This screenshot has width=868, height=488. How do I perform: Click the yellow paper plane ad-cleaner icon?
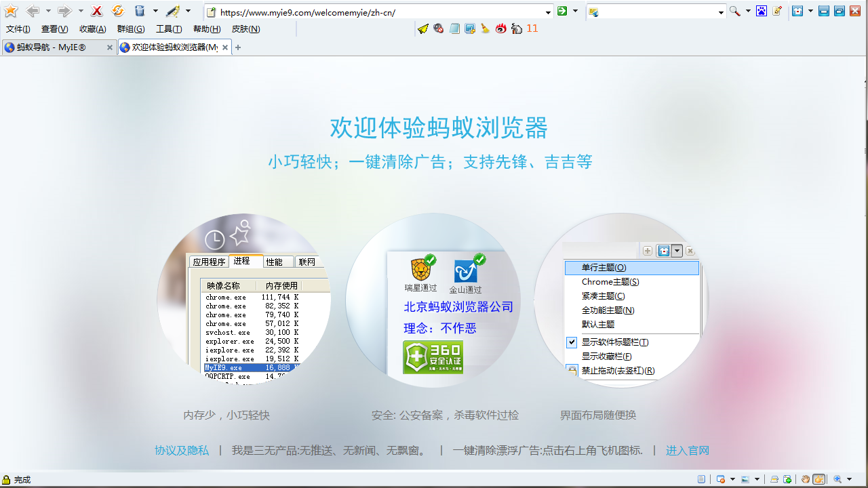tap(423, 28)
